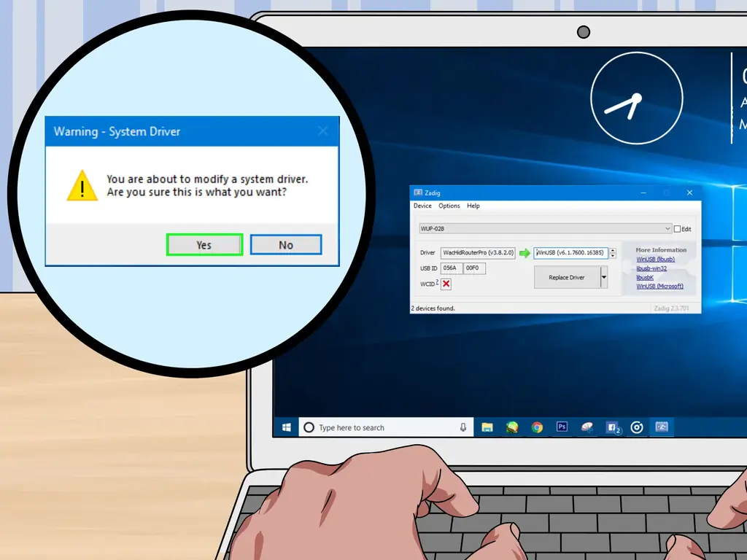This screenshot has height=560, width=747.
Task: Select the WacHidRouterPro driver field
Action: click(478, 253)
